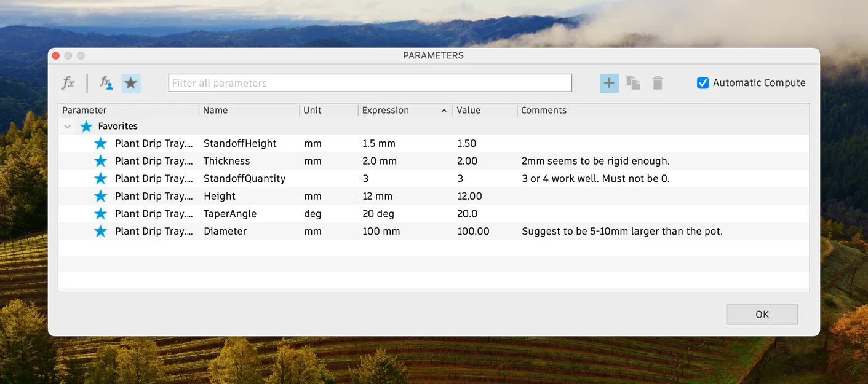868x384 pixels.
Task: Edit the 1.5 mm expression cell
Action: click(379, 143)
